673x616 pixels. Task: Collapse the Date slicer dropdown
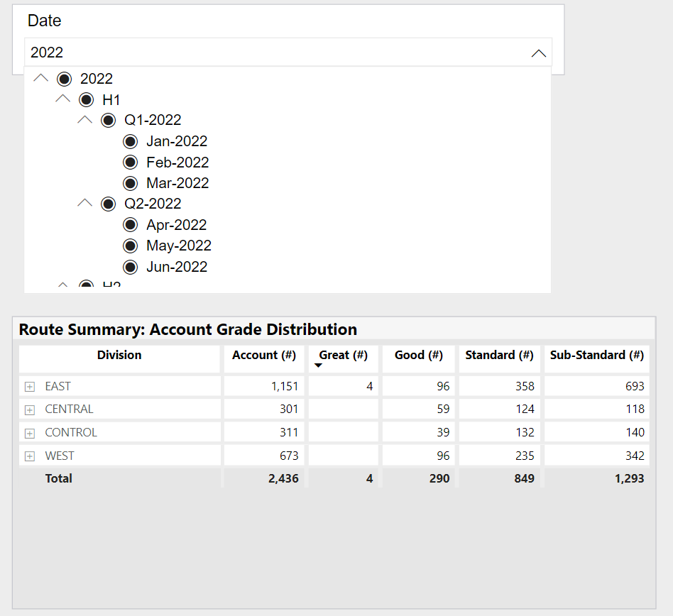point(539,53)
